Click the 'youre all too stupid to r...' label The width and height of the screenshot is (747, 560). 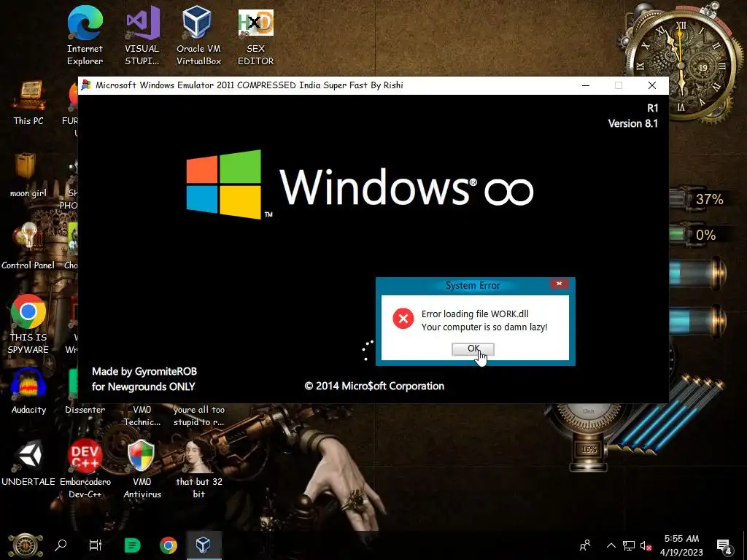198,416
